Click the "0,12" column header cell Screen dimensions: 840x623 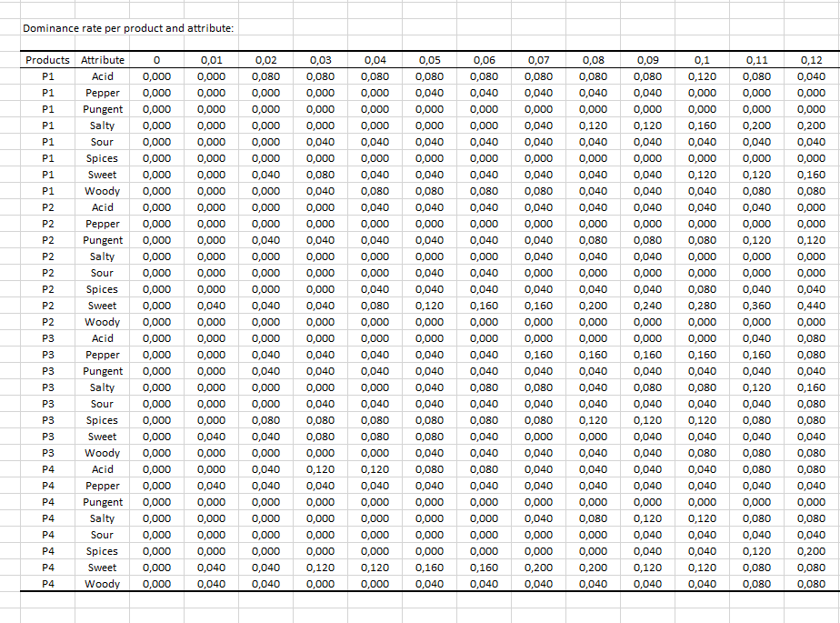click(x=811, y=60)
